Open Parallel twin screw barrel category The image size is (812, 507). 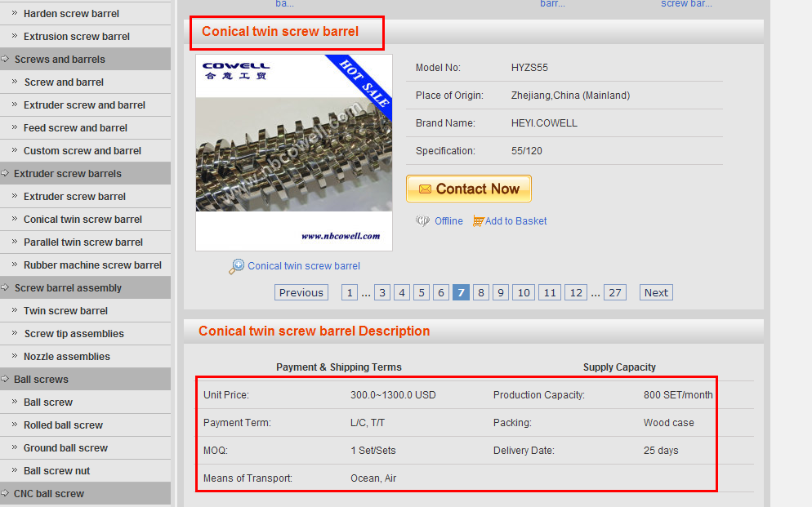[x=83, y=242]
